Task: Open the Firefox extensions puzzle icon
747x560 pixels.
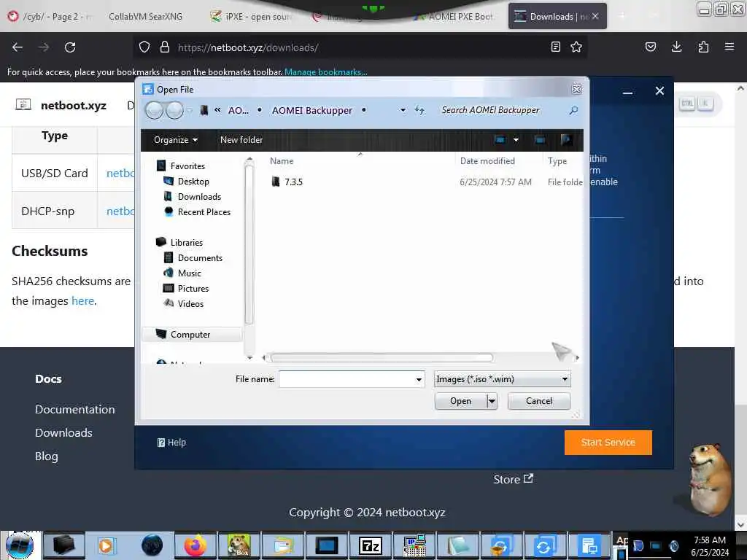Action: tap(703, 47)
